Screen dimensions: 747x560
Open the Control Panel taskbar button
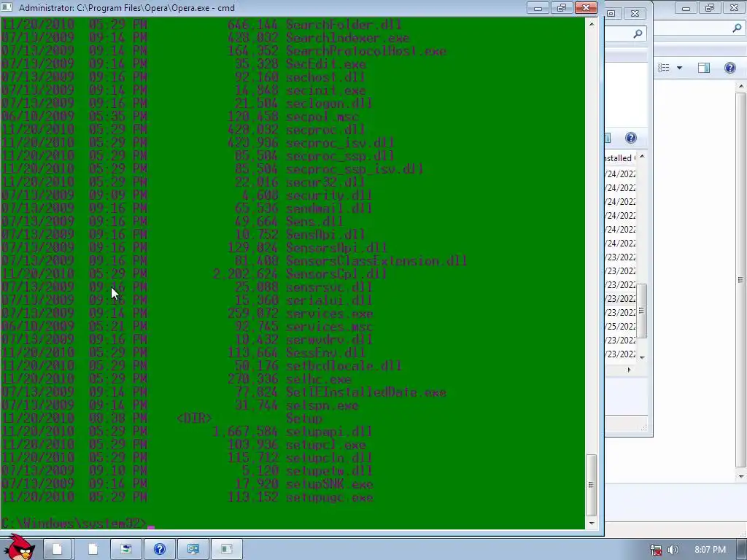click(193, 550)
